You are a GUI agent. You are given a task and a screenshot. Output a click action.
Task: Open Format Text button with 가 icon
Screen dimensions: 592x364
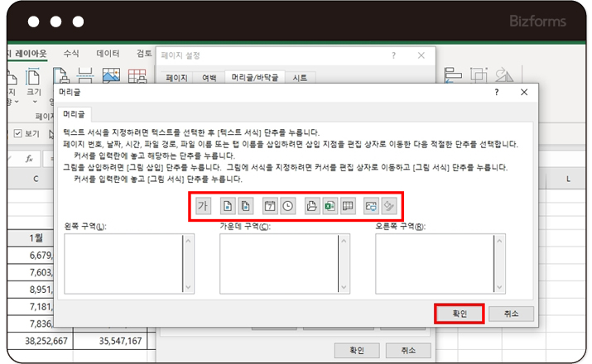click(203, 206)
